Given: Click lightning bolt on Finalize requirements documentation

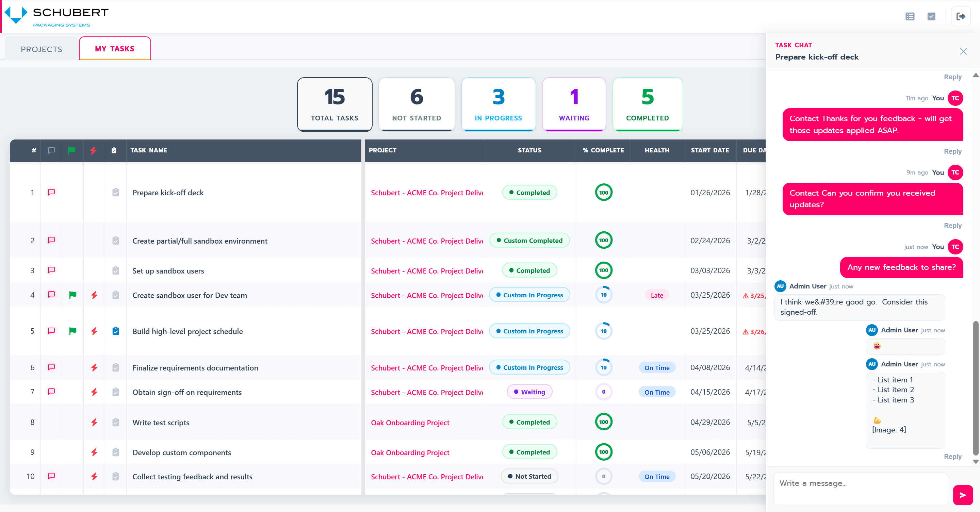Looking at the screenshot, I should [94, 367].
